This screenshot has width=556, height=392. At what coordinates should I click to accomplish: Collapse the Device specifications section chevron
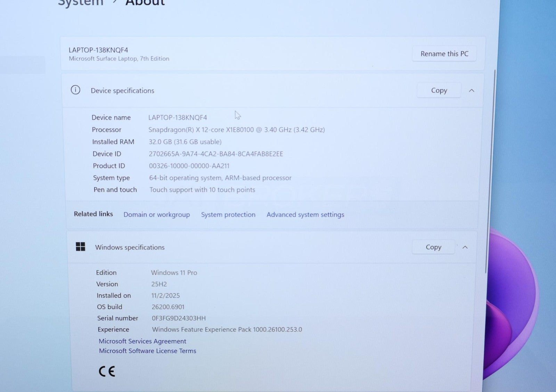(x=472, y=91)
